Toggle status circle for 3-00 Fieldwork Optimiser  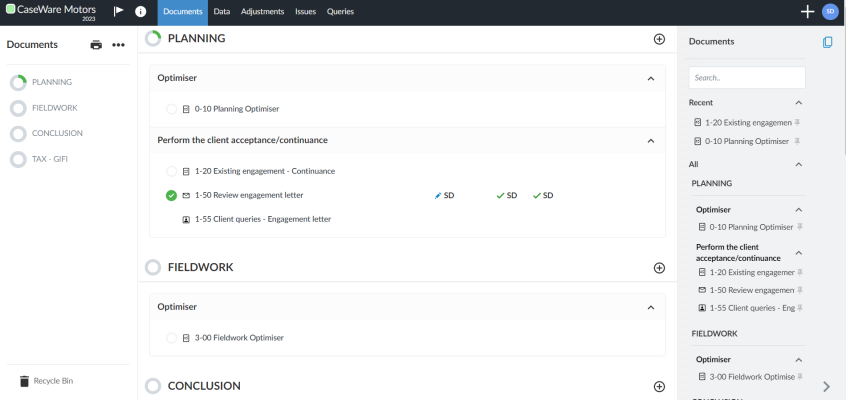[171, 338]
